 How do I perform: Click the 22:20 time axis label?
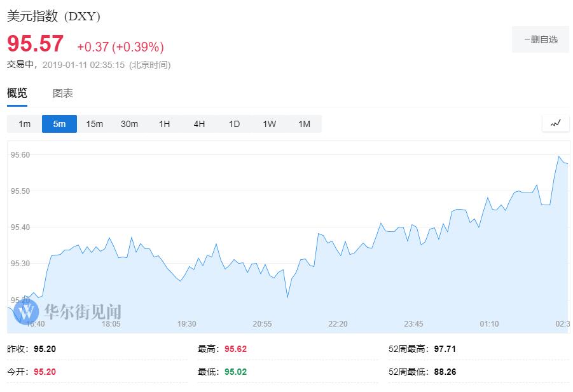(338, 324)
